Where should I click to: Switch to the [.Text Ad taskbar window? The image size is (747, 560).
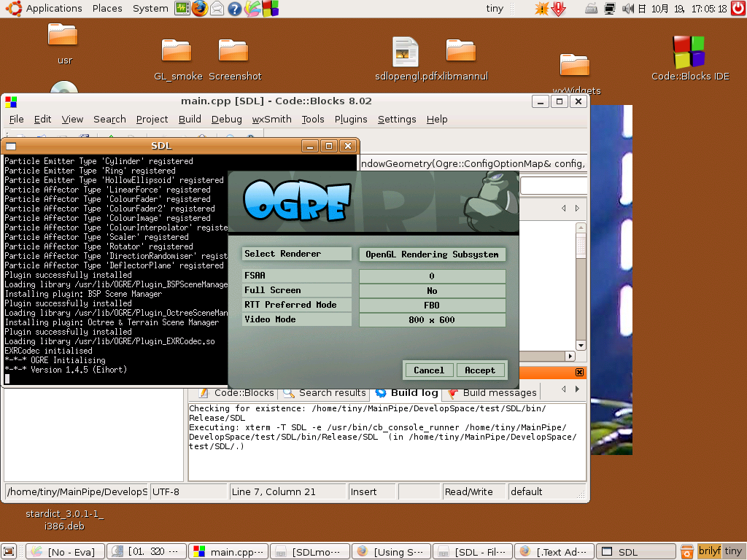click(554, 551)
